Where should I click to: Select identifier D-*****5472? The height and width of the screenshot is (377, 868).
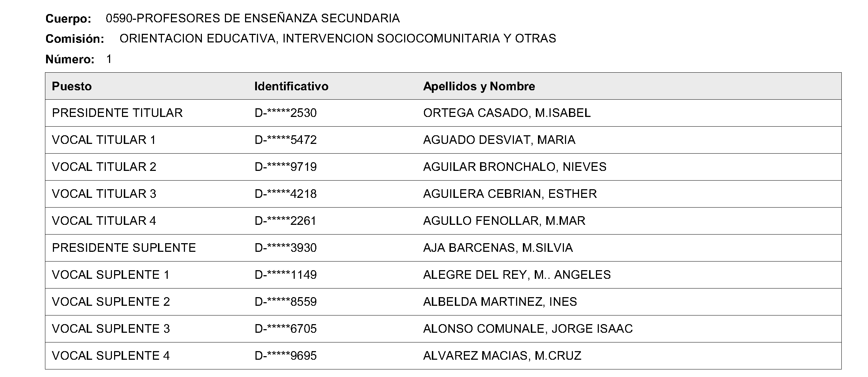[x=285, y=140]
